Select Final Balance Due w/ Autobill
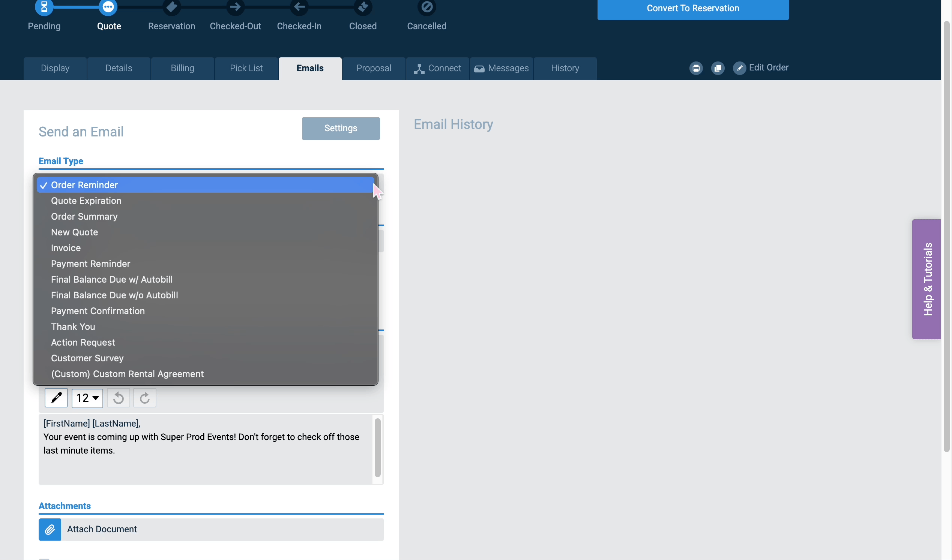The width and height of the screenshot is (952, 560). pos(205,279)
